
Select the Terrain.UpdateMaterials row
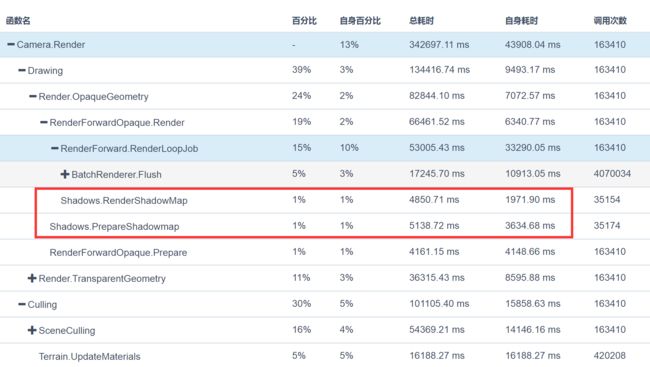(325, 356)
